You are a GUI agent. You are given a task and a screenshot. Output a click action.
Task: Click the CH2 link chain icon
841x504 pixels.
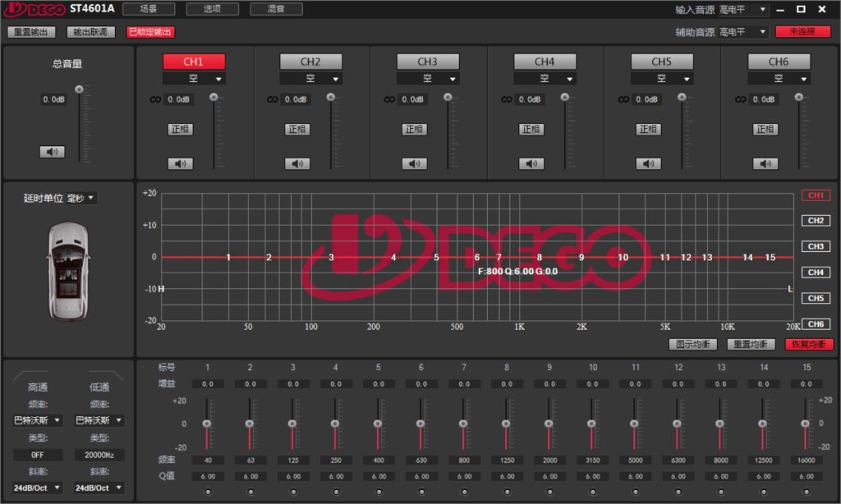pyautogui.click(x=273, y=99)
